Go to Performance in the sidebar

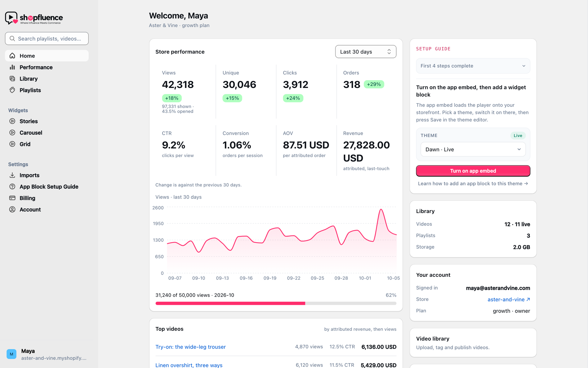(x=47, y=67)
